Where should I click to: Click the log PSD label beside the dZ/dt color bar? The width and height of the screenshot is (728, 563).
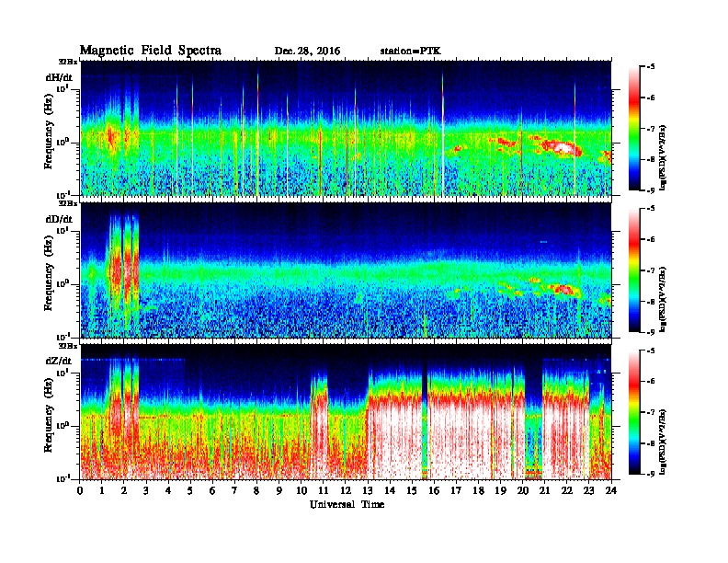pos(664,442)
